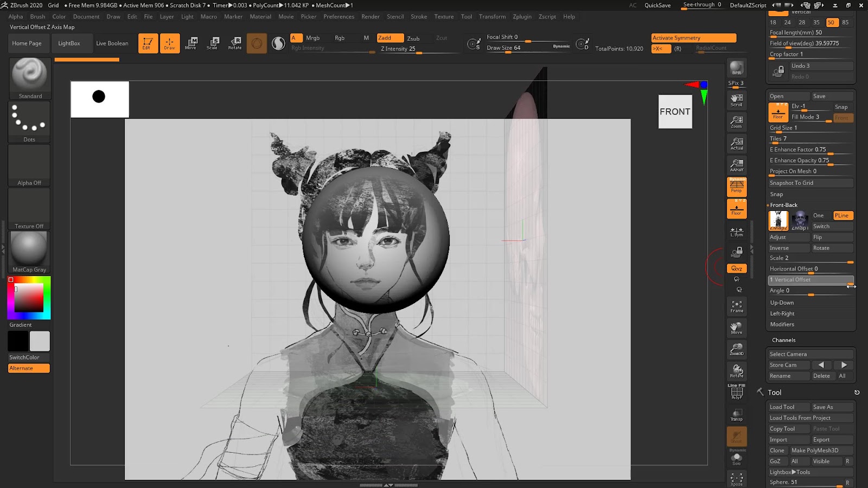868x488 pixels.
Task: Open the Brush menu
Action: 37,17
